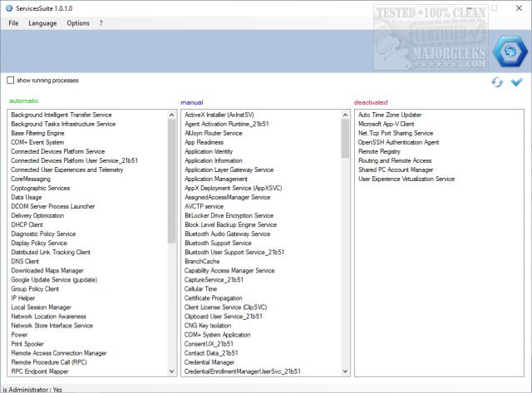Click the blue checkmark apply icon
This screenshot has width=532, height=393.
click(x=516, y=81)
